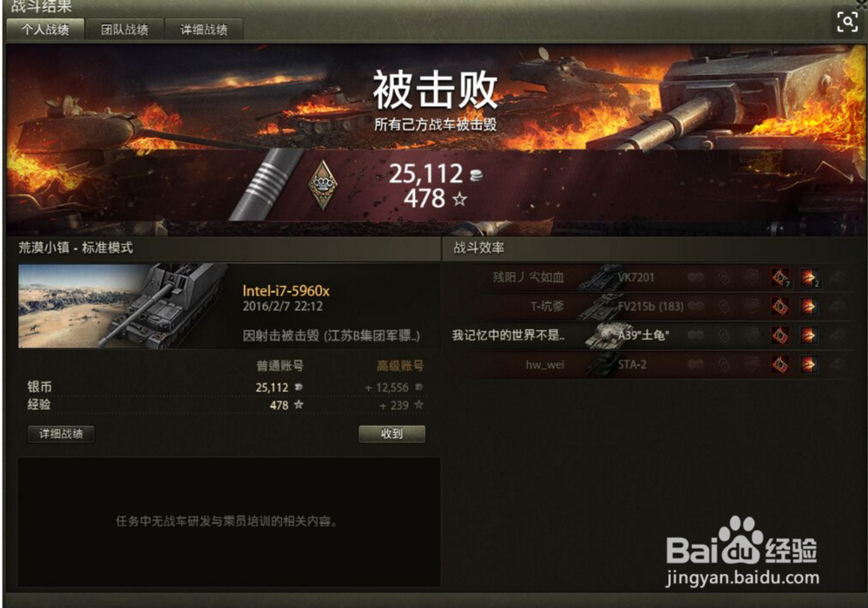
Task: Click the brass knuckles medal badge
Action: (322, 186)
